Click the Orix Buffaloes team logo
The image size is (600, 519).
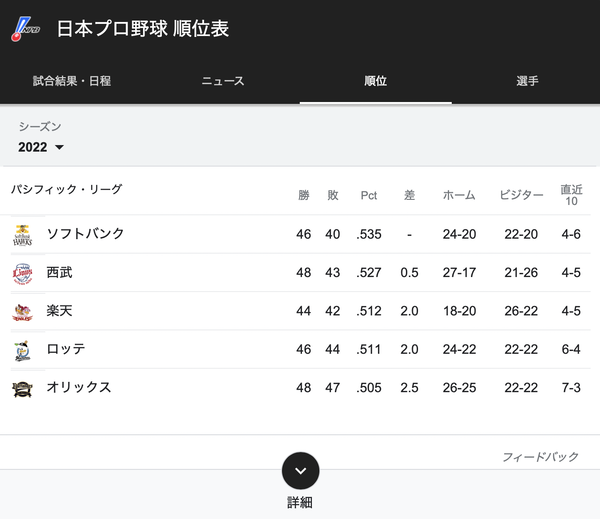pyautogui.click(x=23, y=389)
